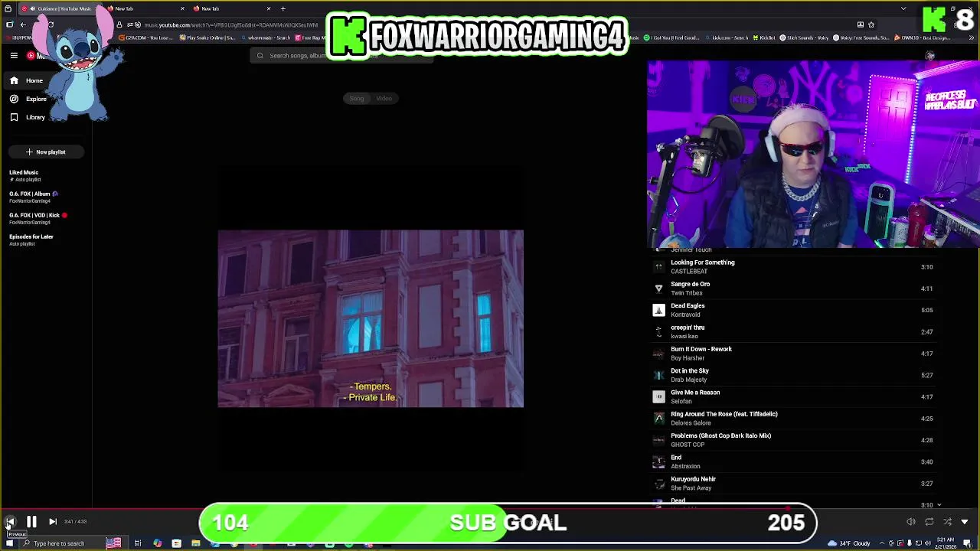
Task: Open taskbar clock and date
Action: click(946, 543)
